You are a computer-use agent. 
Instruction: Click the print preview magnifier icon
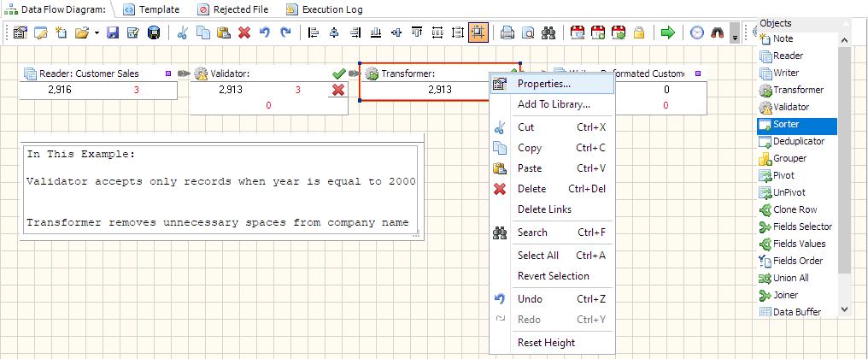[529, 33]
